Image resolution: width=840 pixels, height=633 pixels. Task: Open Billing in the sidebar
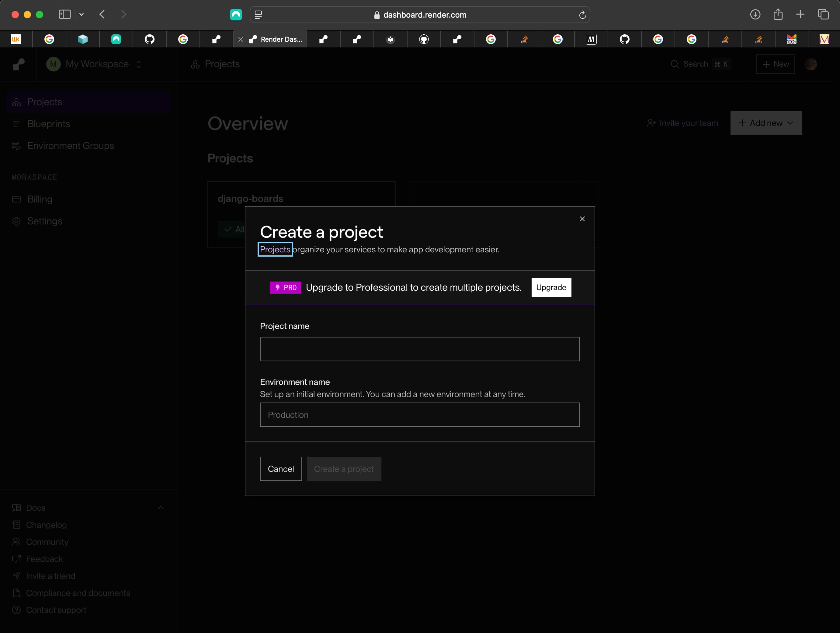point(89,199)
